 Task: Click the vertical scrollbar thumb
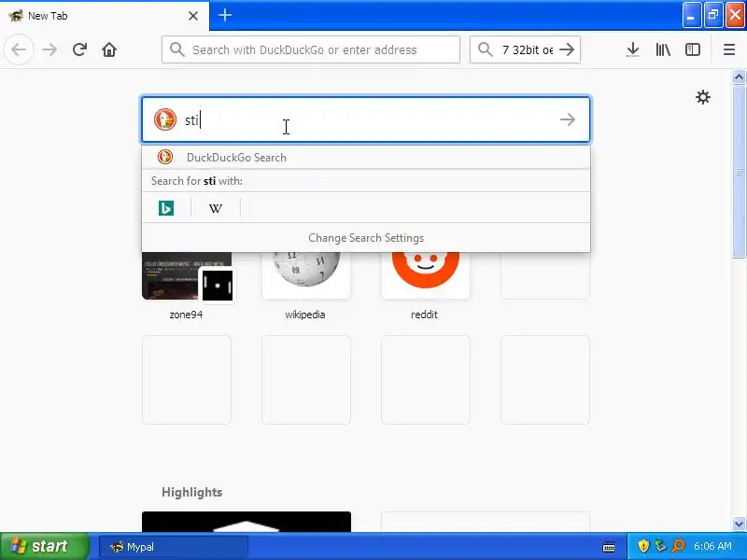pyautogui.click(x=739, y=172)
